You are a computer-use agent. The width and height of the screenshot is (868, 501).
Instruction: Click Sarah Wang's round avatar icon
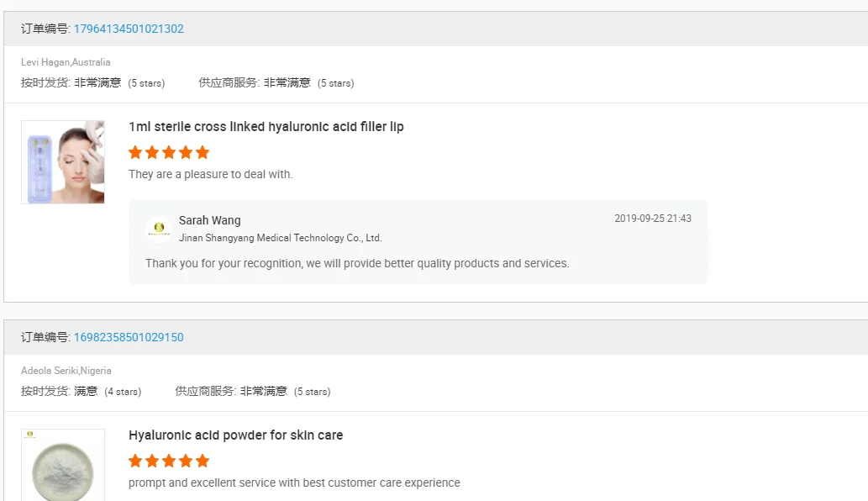(x=159, y=229)
